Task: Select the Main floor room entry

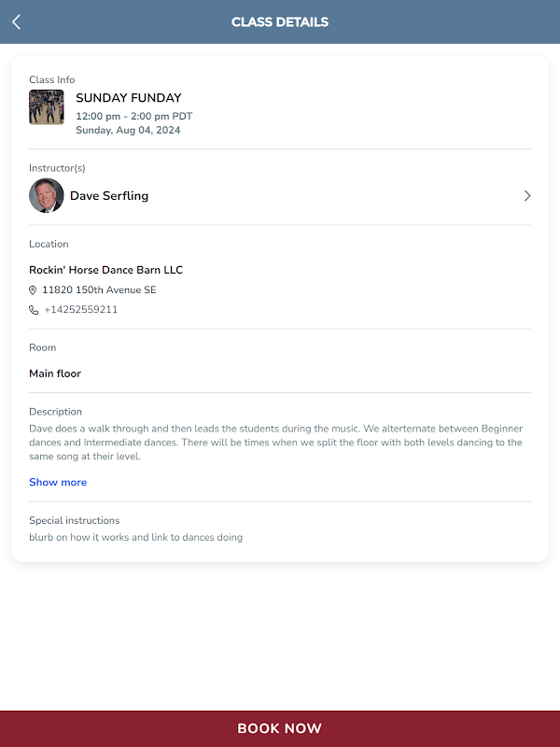Action: point(55,373)
